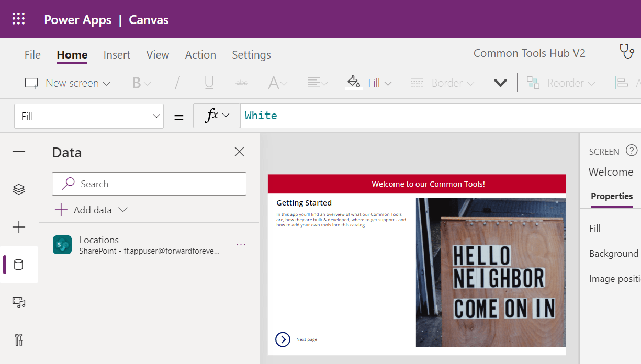
Task: Open the Insert menu tab
Action: [x=117, y=55]
